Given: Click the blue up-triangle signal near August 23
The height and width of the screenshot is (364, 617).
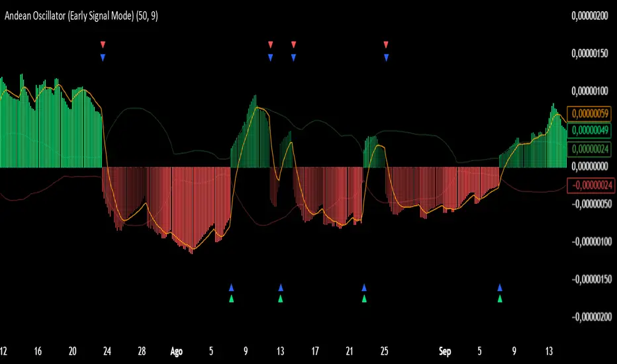Looking at the screenshot, I should point(364,287).
